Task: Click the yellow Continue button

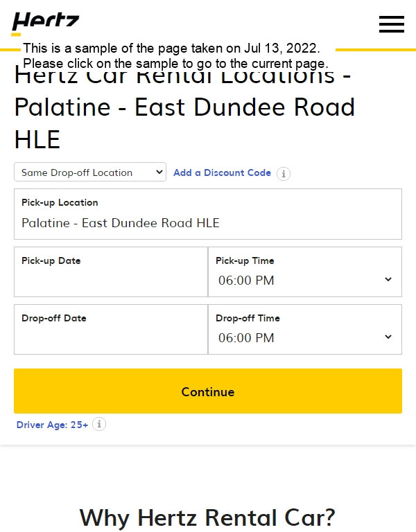Action: [x=208, y=391]
